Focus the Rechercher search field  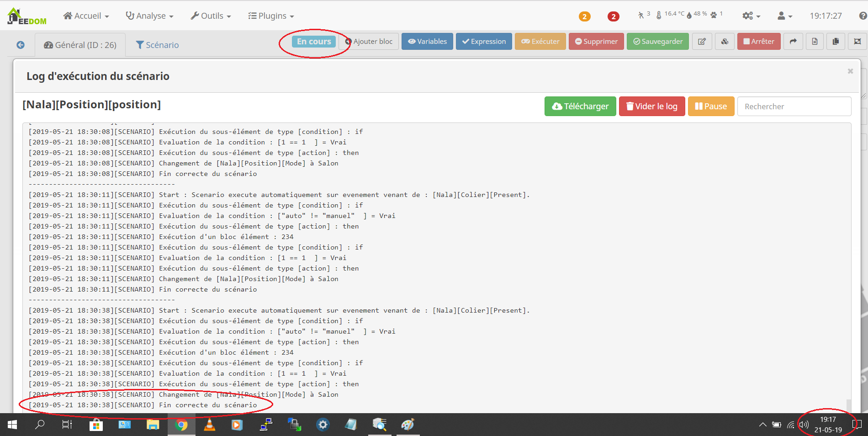click(x=794, y=106)
